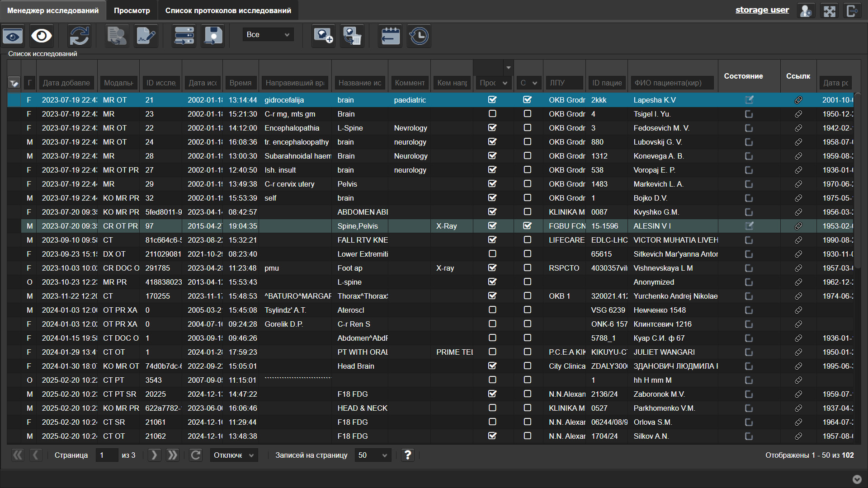Check first checkbox for JULIET WANGARI row
The height and width of the screenshot is (488, 868).
click(492, 352)
